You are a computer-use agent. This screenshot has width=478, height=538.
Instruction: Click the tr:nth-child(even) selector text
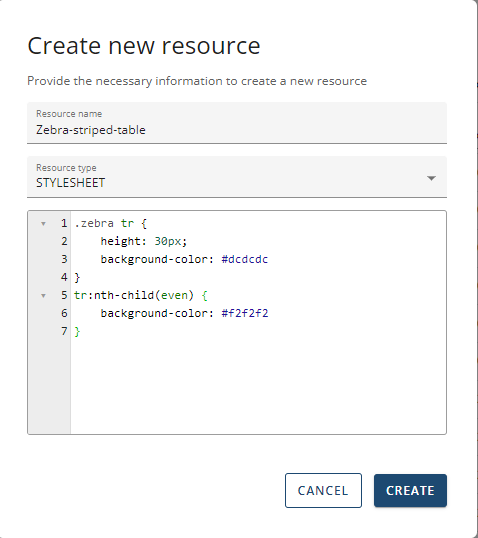point(134,295)
